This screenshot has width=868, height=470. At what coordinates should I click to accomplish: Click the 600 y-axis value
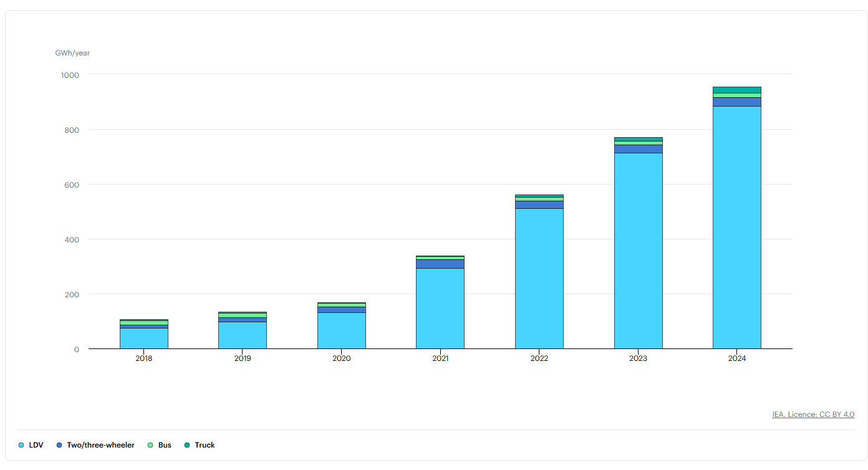pos(72,185)
